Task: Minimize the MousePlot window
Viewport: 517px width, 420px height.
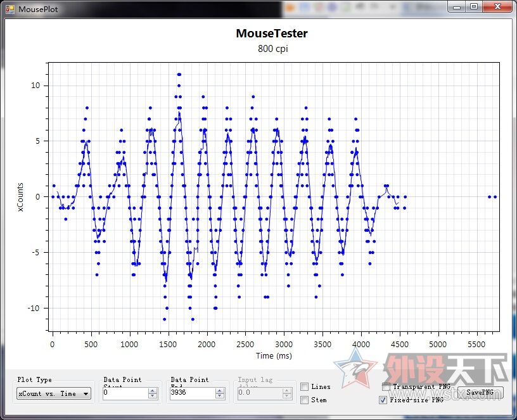Action: [457, 6]
